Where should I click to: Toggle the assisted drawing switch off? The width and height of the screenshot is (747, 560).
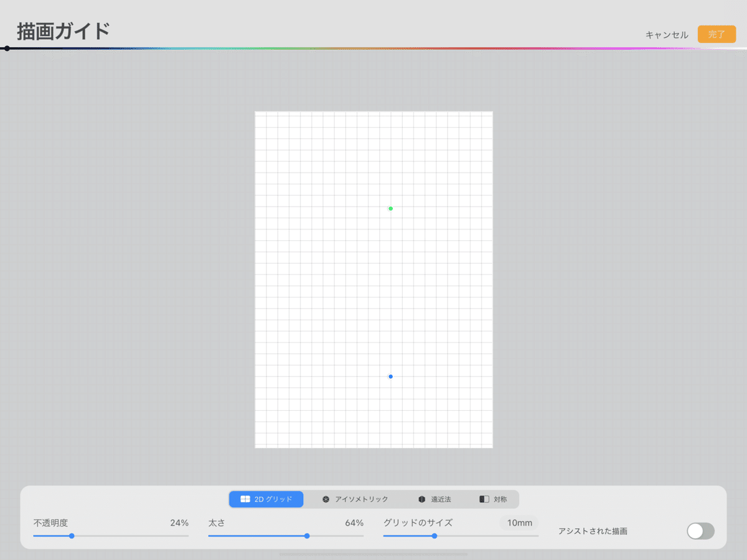click(x=700, y=531)
